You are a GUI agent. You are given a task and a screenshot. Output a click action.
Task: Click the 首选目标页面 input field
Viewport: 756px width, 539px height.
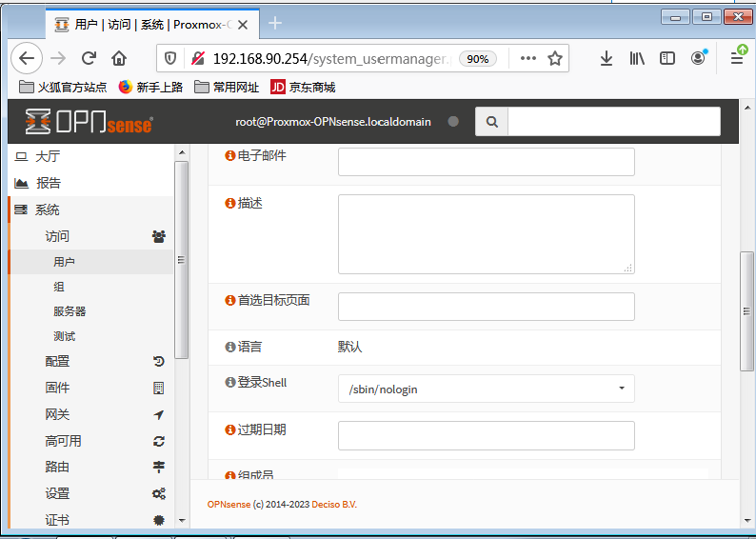486,307
